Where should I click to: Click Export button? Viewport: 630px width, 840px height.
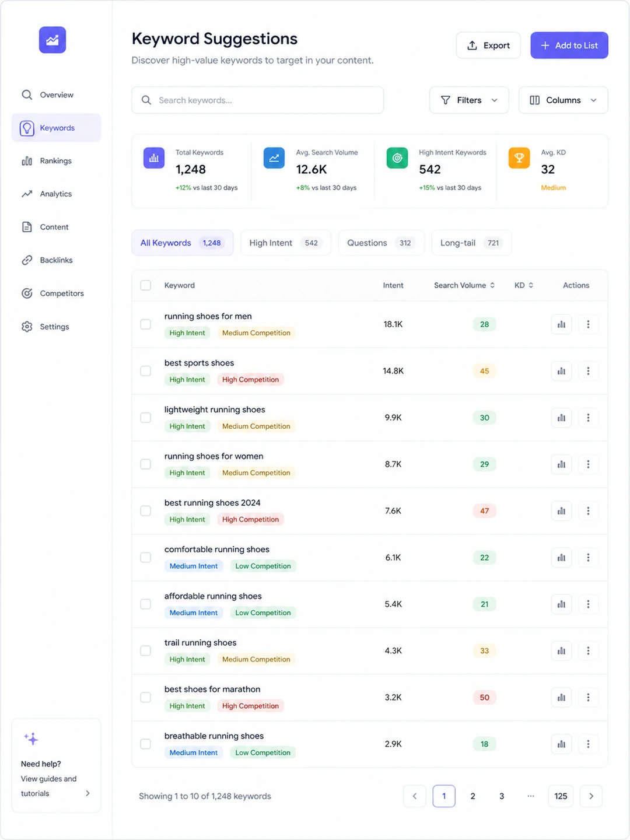point(488,45)
